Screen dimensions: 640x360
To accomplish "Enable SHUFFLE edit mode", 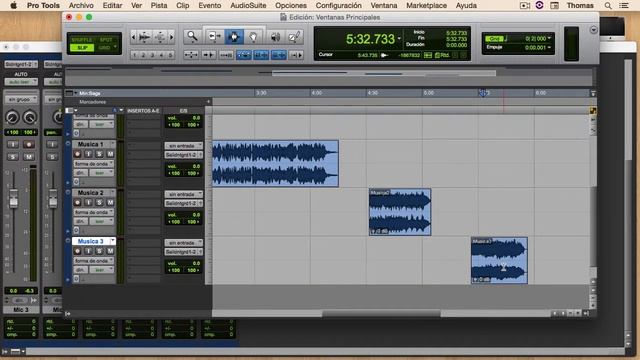I will 82,40.
